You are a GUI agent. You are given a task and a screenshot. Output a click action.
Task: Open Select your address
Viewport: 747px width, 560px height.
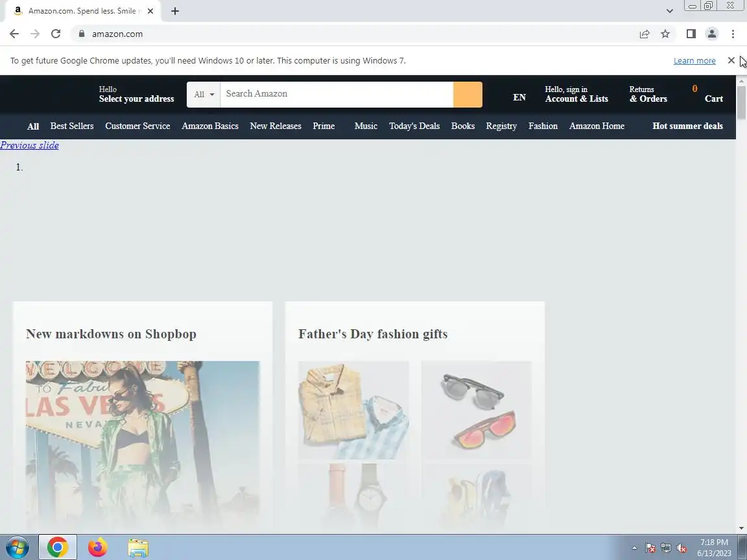136,94
